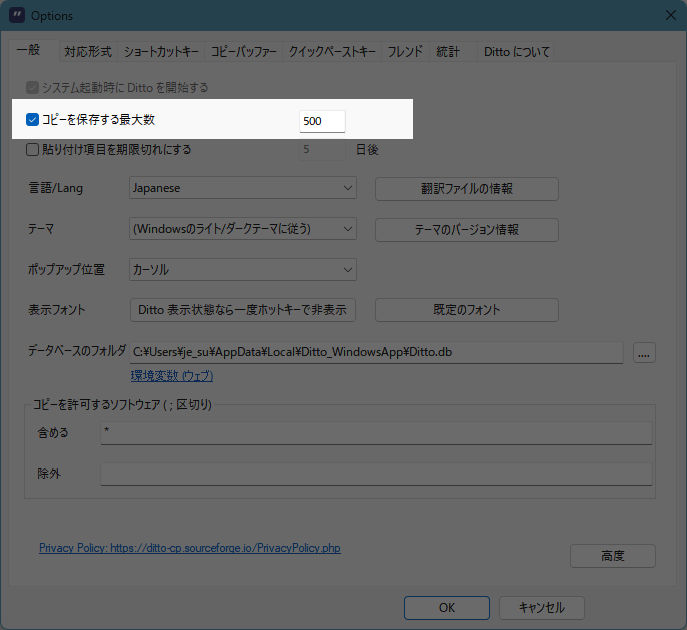Viewport: 687px width, 630px height.
Task: Click the Ditto app icon in title bar
Action: pyautogui.click(x=17, y=16)
